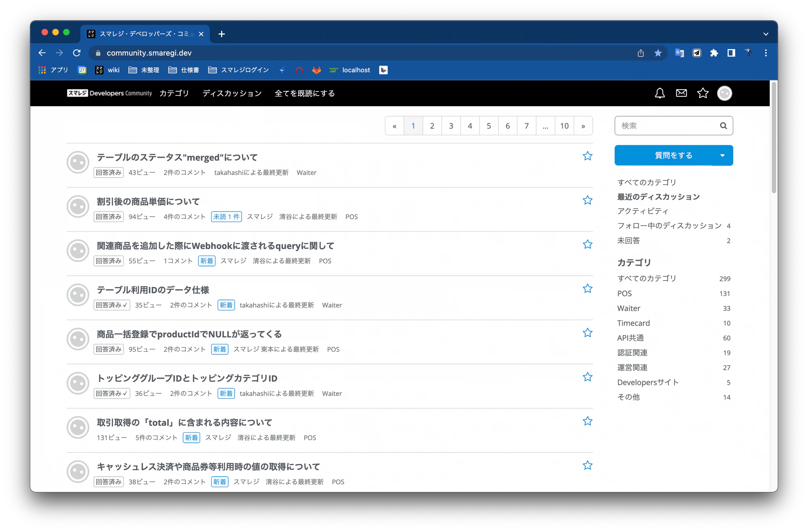Click the GitLab bookmark icon
Viewport: 808px width, 532px height.
pyautogui.click(x=316, y=70)
